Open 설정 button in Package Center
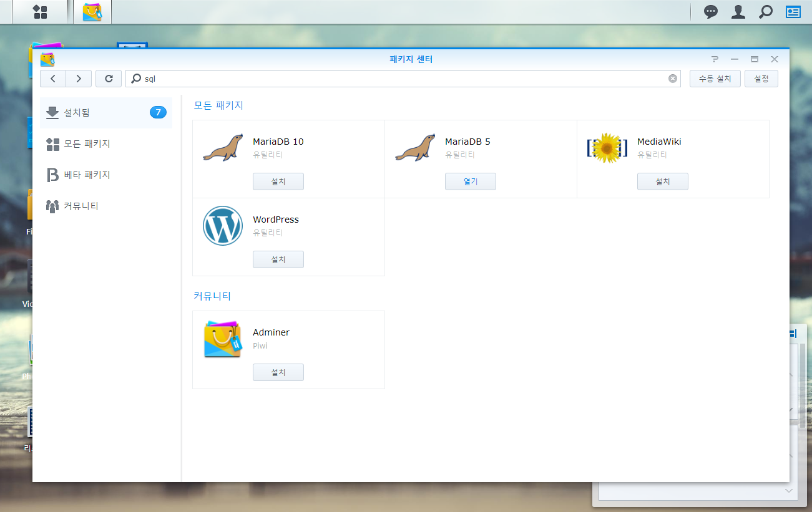 pos(761,79)
